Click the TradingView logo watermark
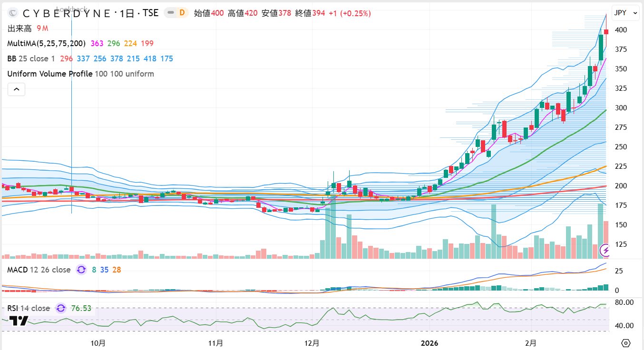Screen dimensions: 644x350 19,321
